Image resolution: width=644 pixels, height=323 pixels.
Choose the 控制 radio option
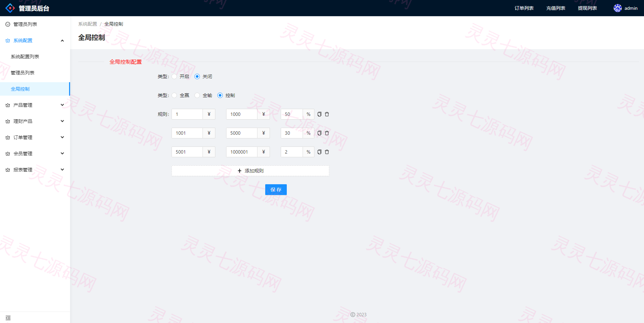point(220,95)
